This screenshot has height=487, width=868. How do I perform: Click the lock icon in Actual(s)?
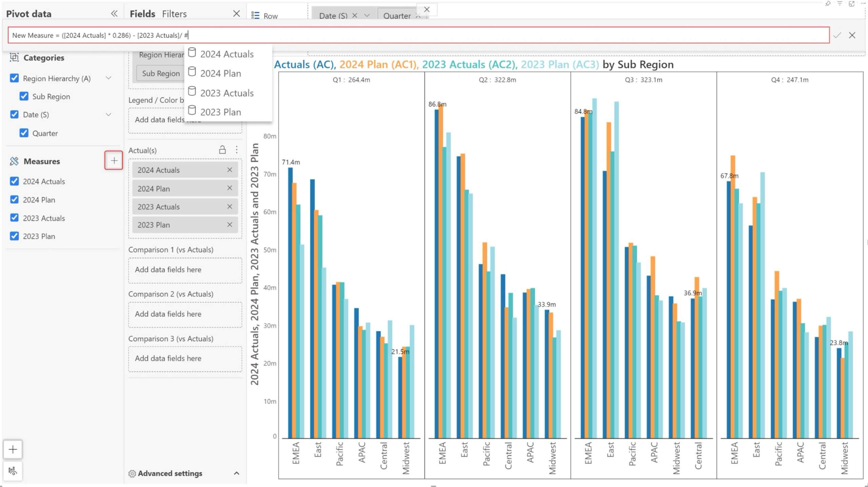(222, 150)
